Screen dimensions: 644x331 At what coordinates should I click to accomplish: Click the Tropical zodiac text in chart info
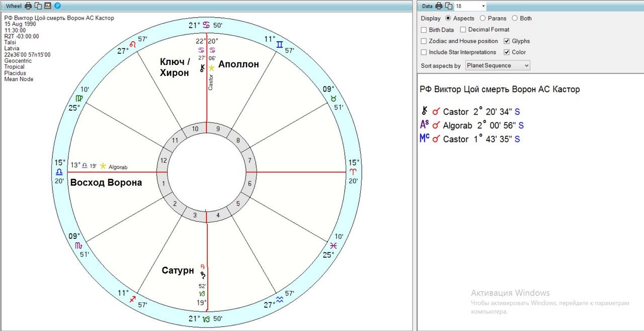(15, 67)
